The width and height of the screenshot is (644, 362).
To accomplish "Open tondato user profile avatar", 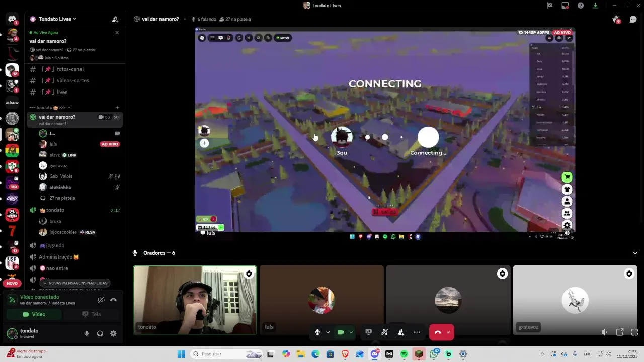I will [12, 333].
